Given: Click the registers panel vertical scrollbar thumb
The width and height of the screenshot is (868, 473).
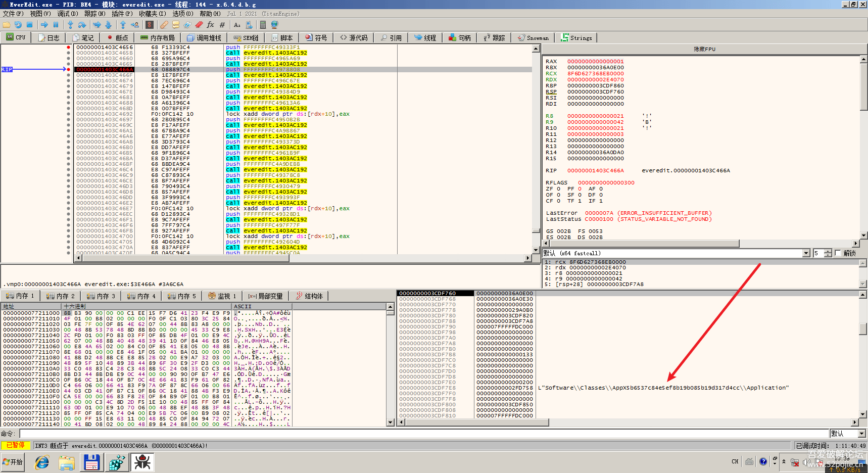Looking at the screenshot, I should coord(863,87).
